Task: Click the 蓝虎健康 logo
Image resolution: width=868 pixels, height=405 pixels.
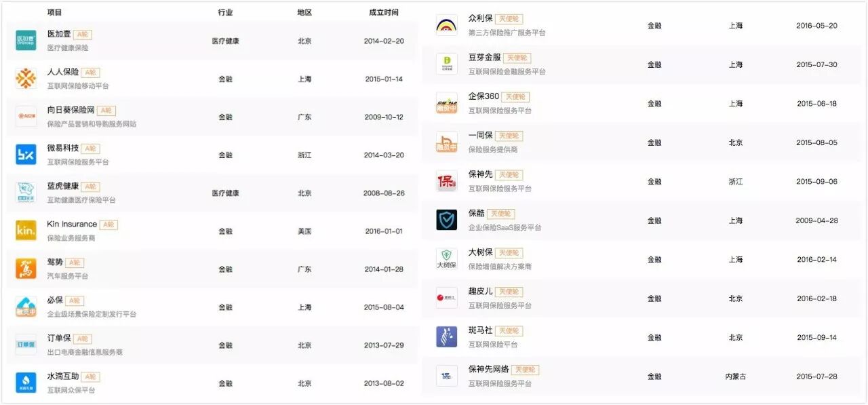Action: point(26,193)
